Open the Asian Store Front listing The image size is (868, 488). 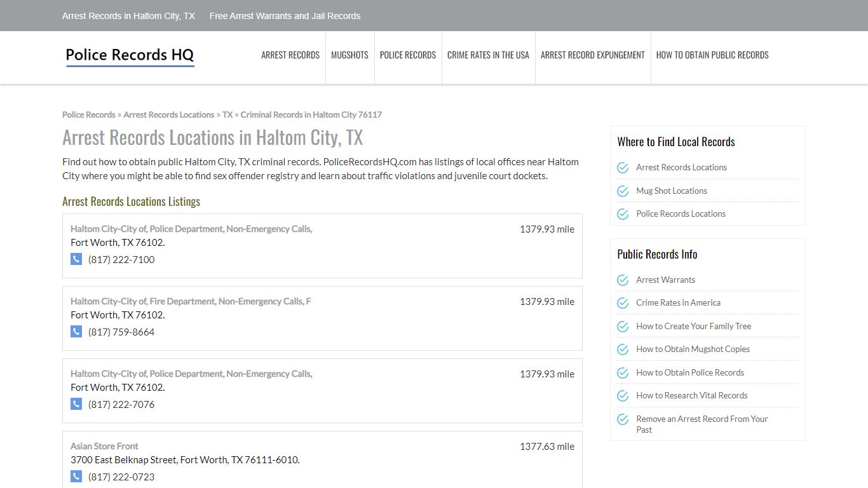point(104,446)
